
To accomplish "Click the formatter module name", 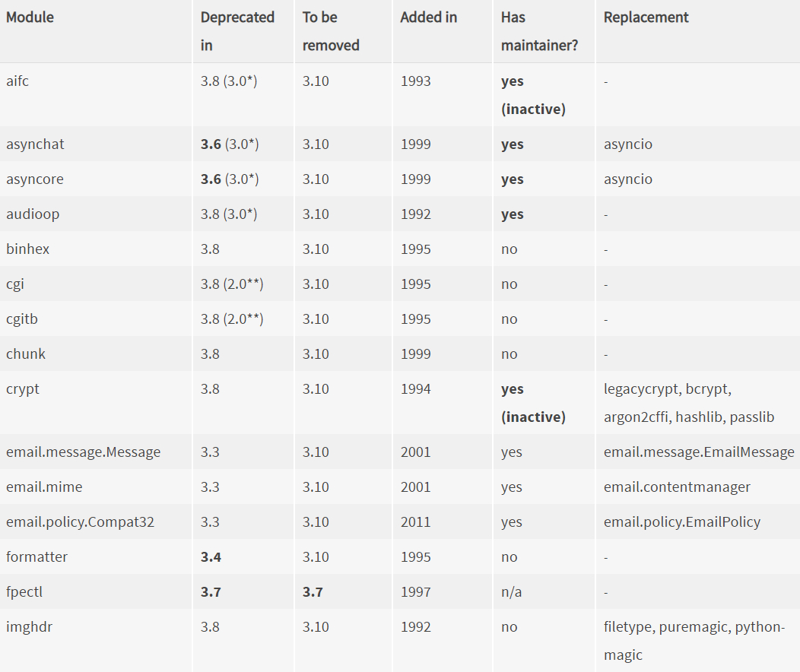I will tap(37, 556).
